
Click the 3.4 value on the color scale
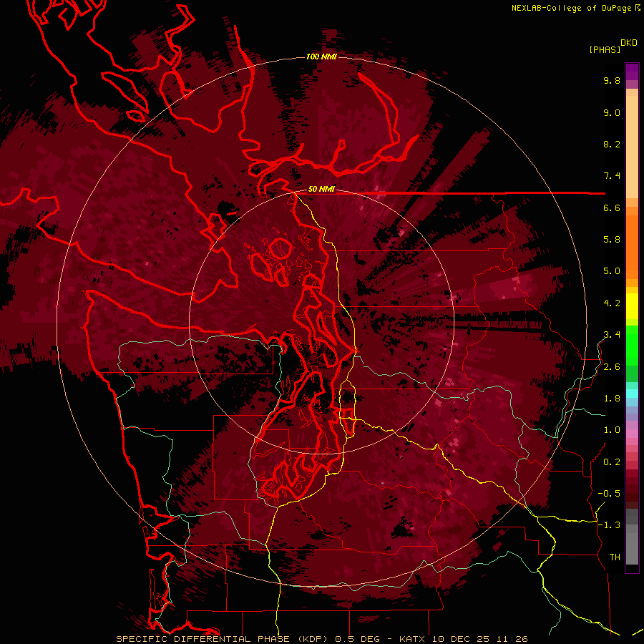coord(612,335)
